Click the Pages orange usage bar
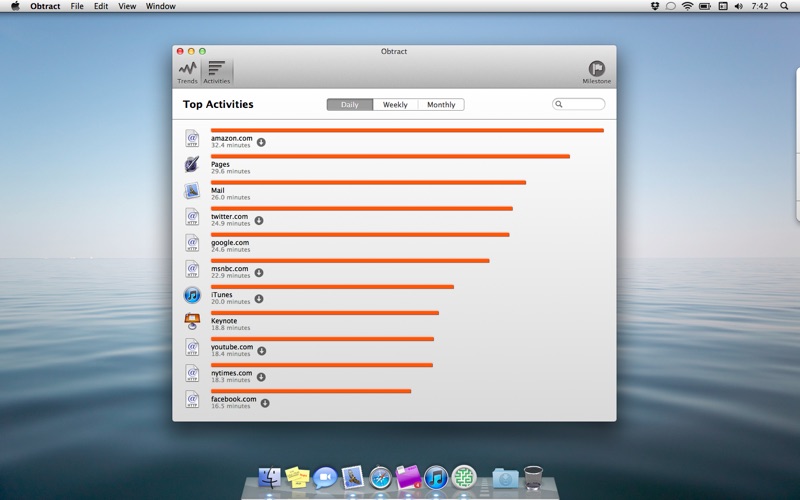 click(390, 157)
